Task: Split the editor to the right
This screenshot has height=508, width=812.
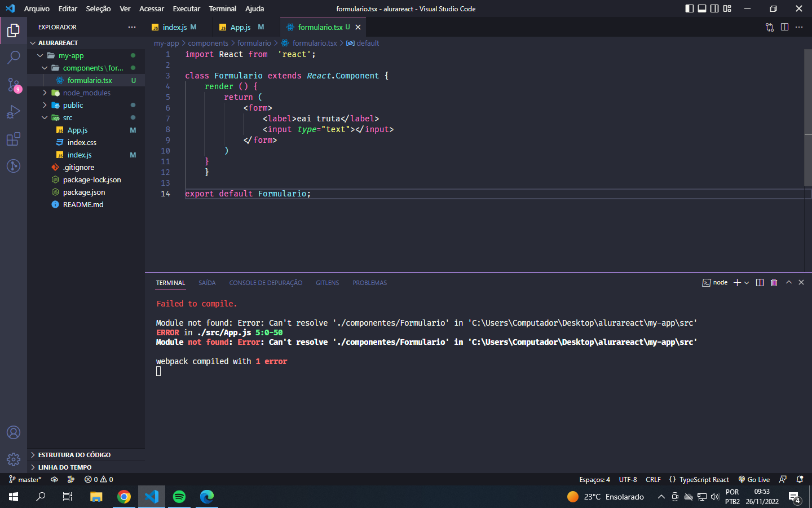Action: click(x=784, y=27)
